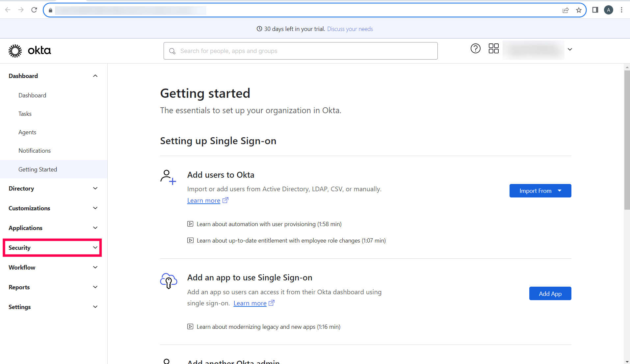Open the Import From dropdown
The image size is (630, 364).
(x=540, y=191)
